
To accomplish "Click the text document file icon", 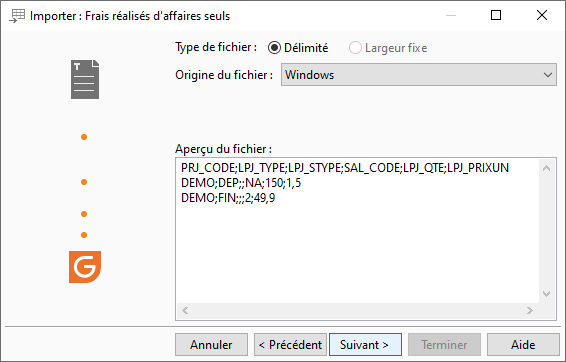I will pyautogui.click(x=85, y=79).
